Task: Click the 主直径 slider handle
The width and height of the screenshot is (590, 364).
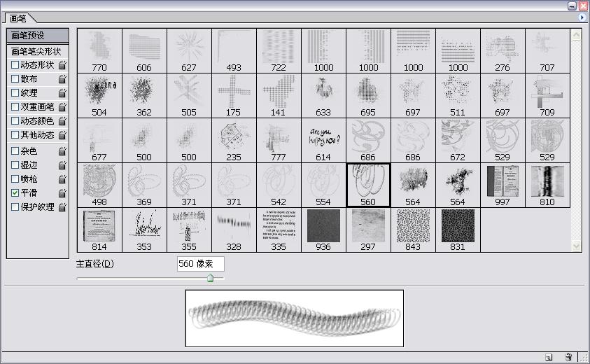Action: click(211, 278)
